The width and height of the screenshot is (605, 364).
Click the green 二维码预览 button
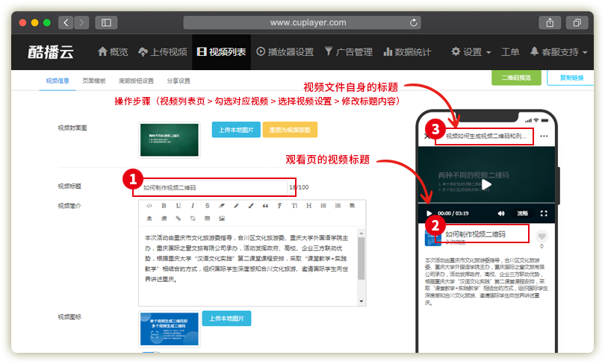(x=516, y=77)
